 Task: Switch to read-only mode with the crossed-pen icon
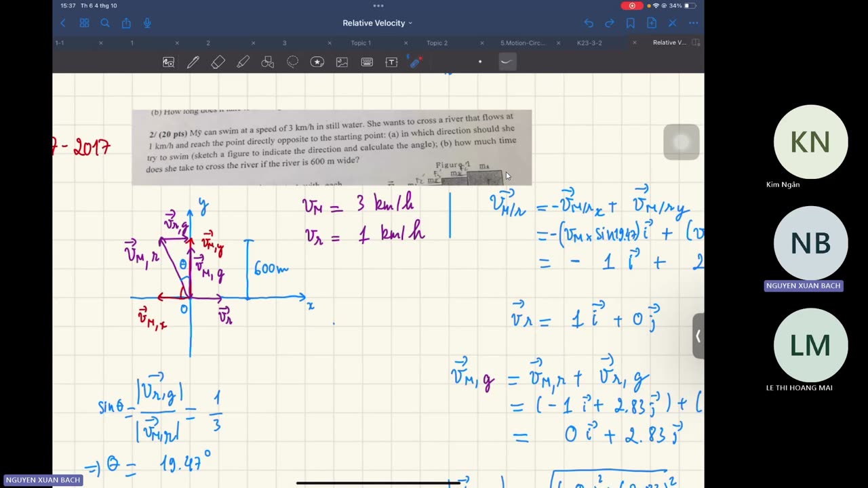click(673, 23)
